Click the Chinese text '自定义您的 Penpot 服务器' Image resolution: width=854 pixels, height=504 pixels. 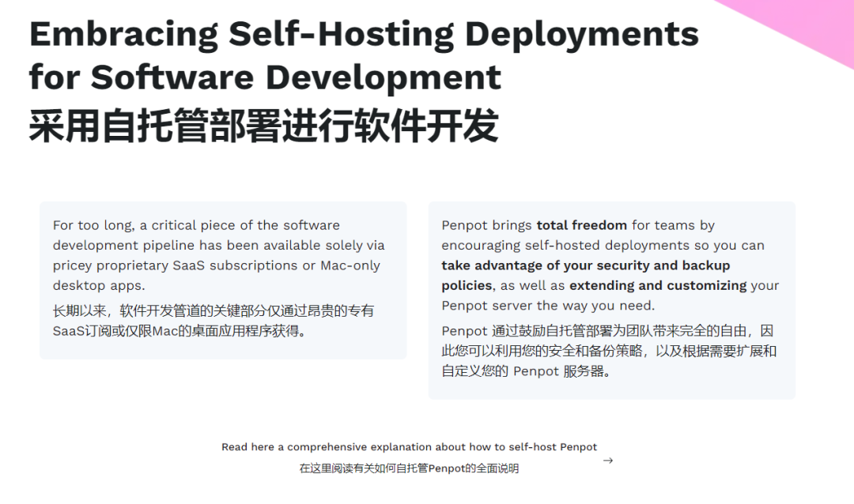[x=525, y=370]
